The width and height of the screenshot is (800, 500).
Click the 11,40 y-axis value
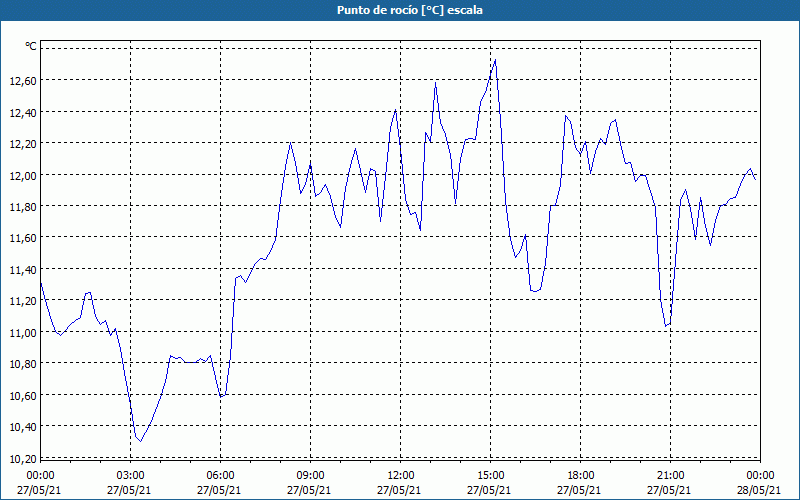click(23, 269)
